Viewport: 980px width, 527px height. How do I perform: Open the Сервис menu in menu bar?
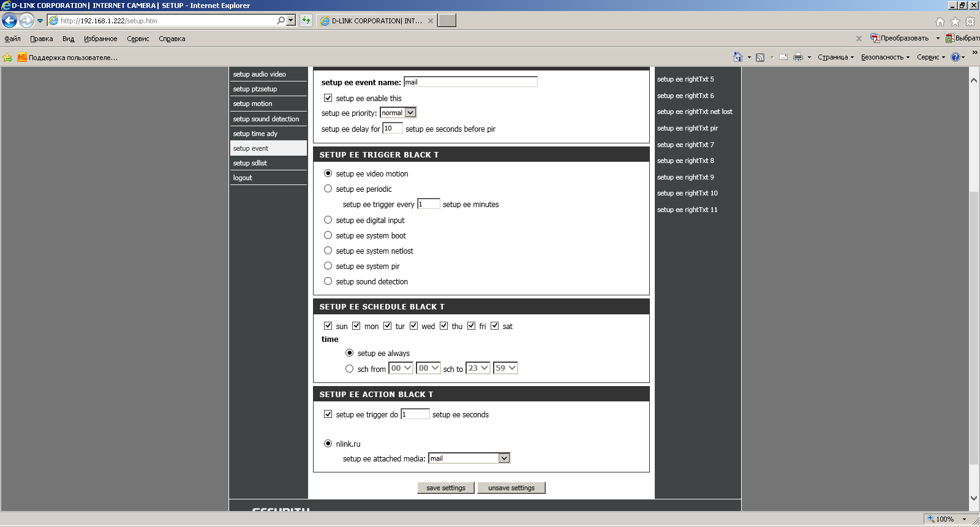pos(138,39)
